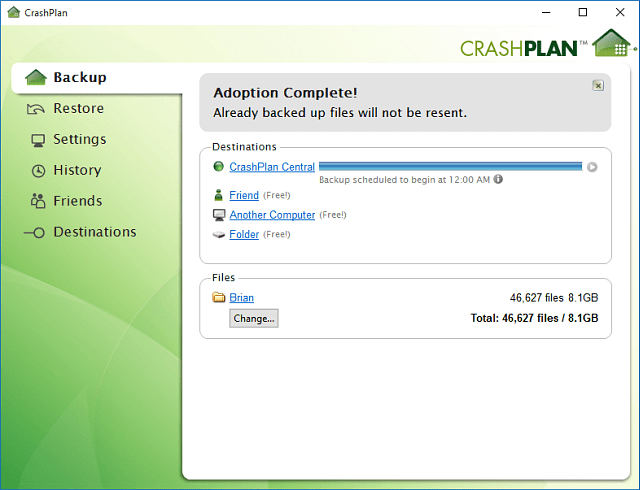The height and width of the screenshot is (490, 640).
Task: Open the Backup tab
Action: (97, 78)
